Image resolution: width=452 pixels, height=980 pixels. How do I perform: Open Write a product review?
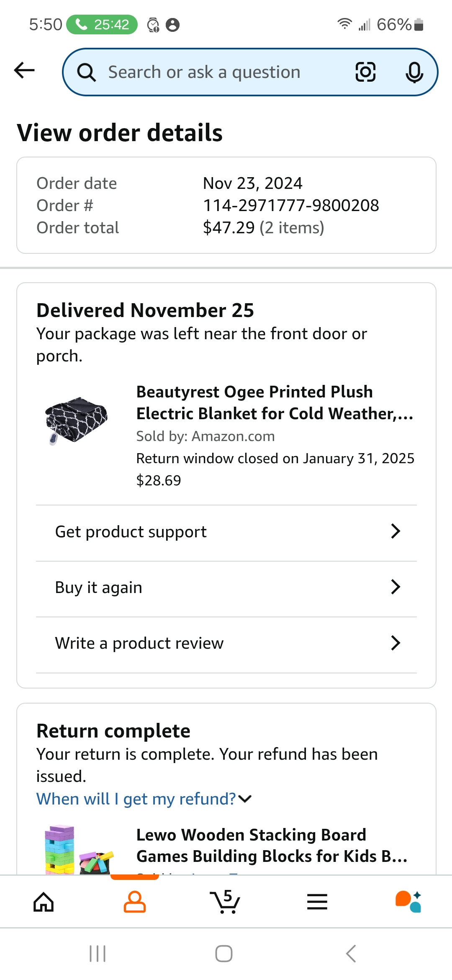point(226,643)
